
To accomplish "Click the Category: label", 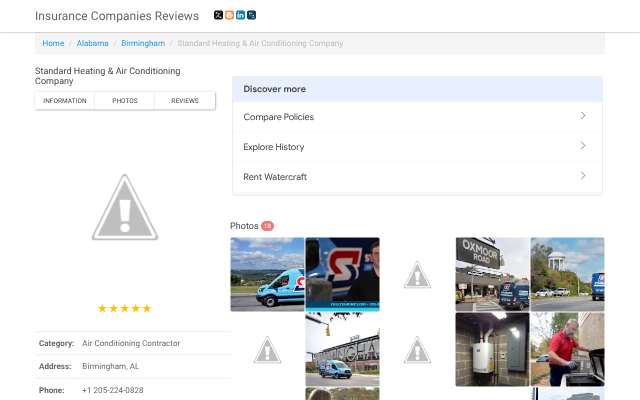I will pyautogui.click(x=56, y=343).
